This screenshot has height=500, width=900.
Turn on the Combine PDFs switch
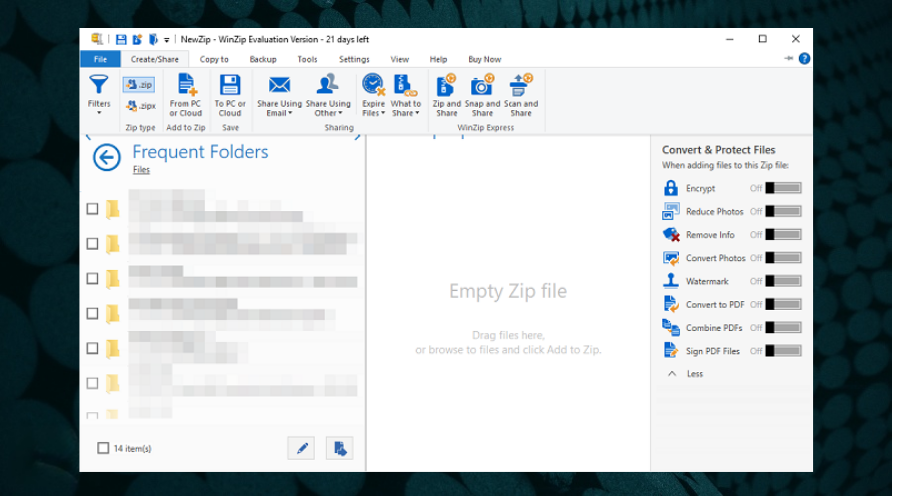tap(783, 328)
